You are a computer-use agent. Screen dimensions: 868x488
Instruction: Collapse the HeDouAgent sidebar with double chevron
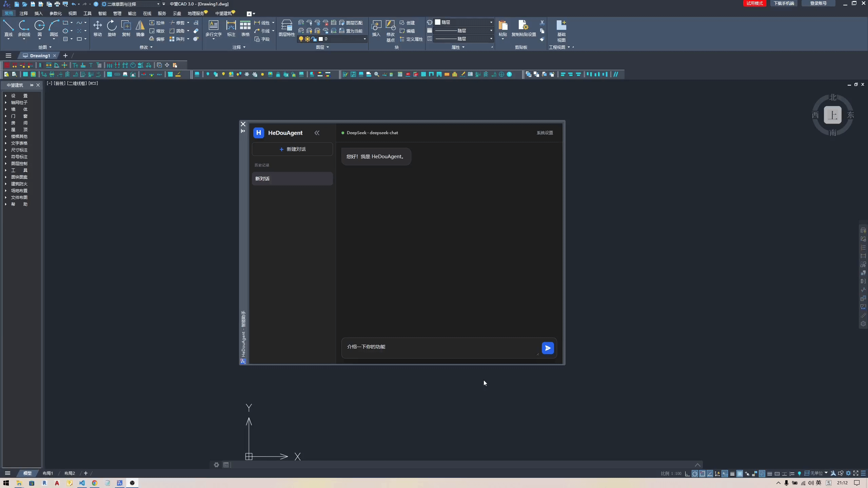317,133
